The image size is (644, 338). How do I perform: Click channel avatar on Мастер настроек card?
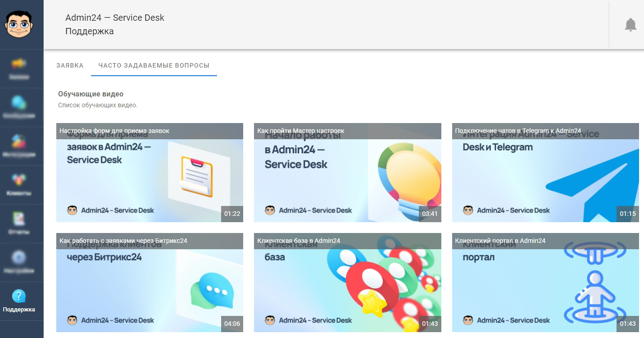270,210
